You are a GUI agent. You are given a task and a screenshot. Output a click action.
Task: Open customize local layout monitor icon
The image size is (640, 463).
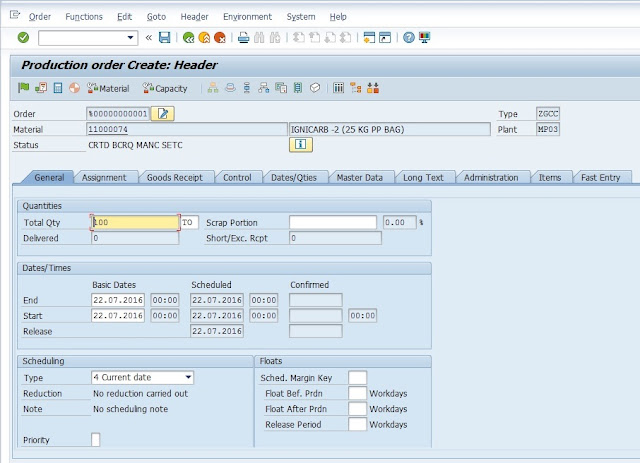424,38
